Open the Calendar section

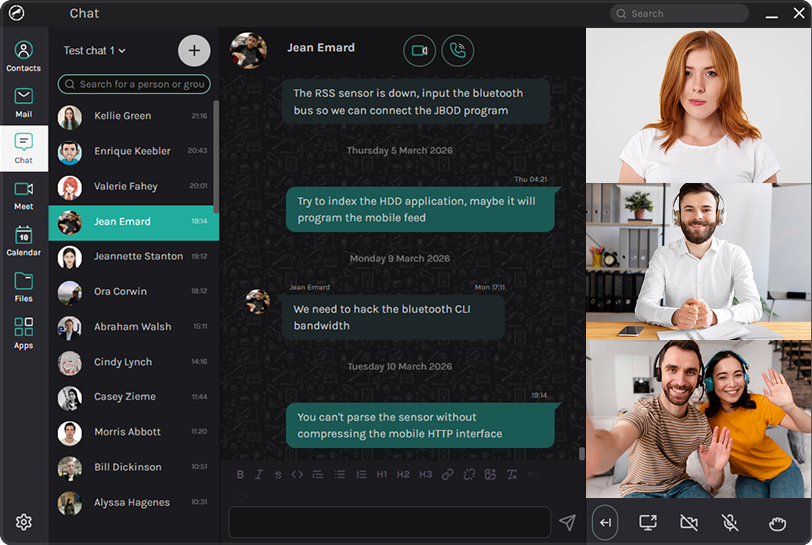(x=24, y=240)
